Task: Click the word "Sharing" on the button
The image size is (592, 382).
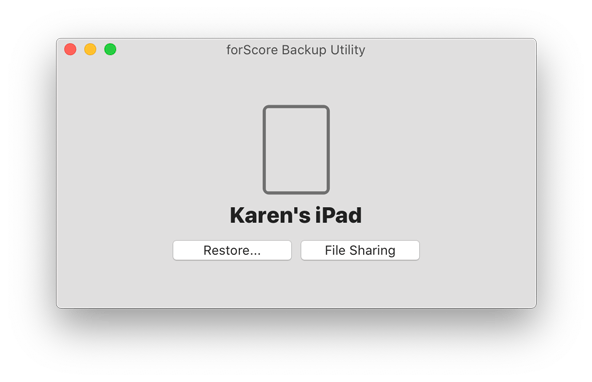Action: coord(372,251)
